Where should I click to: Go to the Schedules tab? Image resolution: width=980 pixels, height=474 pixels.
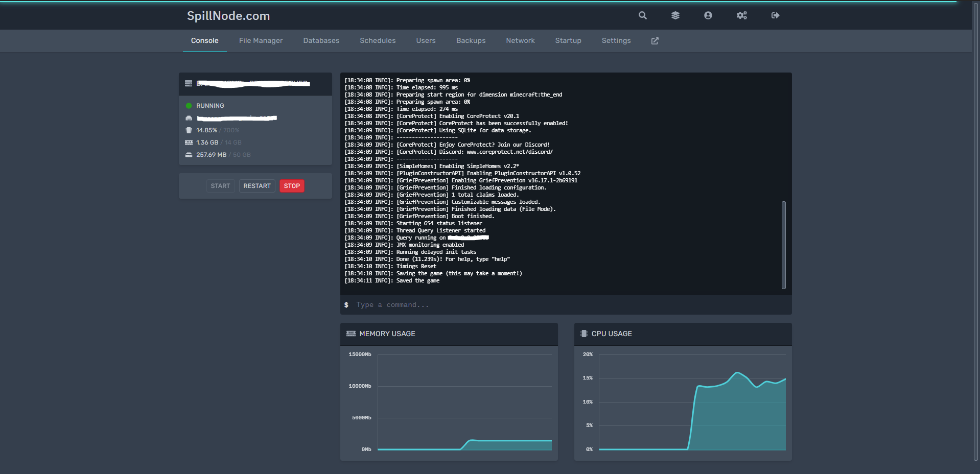click(378, 41)
